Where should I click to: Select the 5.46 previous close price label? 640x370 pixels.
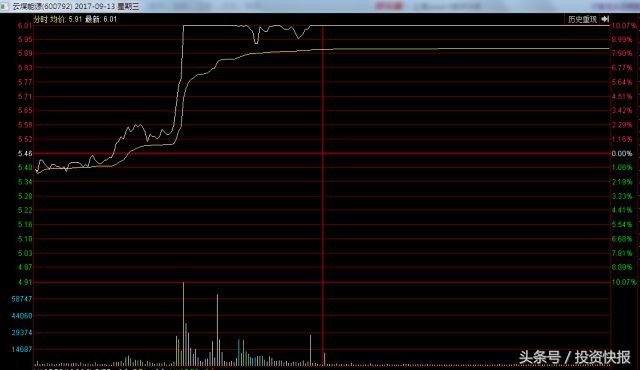pyautogui.click(x=24, y=154)
